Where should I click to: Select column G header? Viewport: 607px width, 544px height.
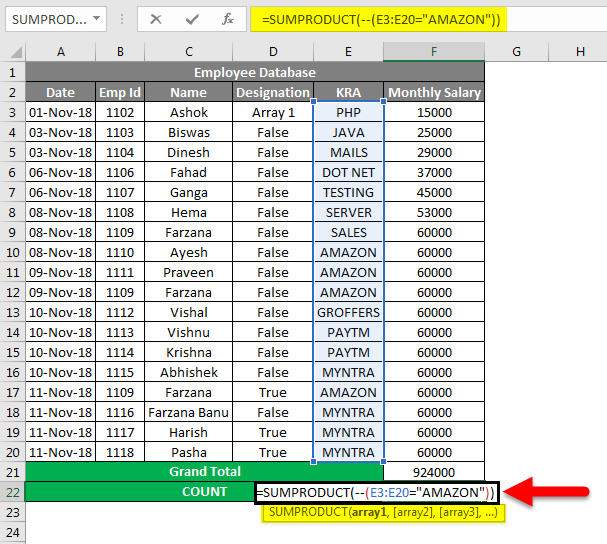pyautogui.click(x=516, y=52)
